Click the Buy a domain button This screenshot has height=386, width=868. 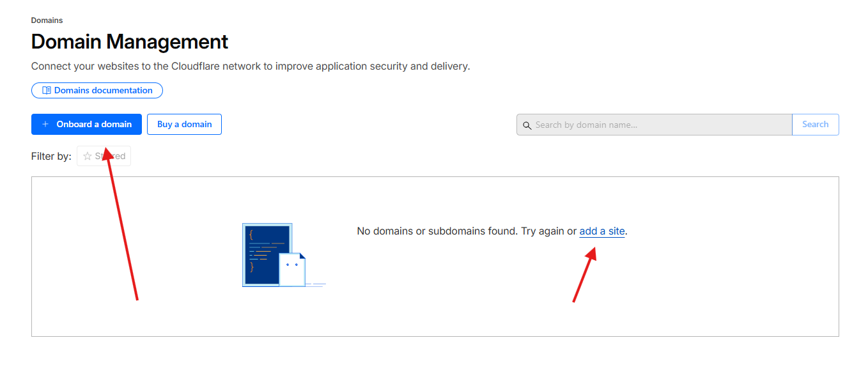[x=184, y=125]
